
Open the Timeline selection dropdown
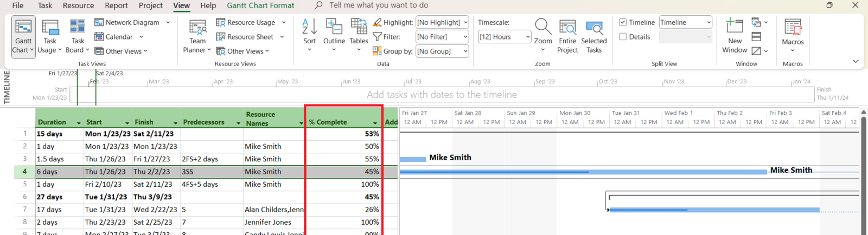(x=686, y=22)
